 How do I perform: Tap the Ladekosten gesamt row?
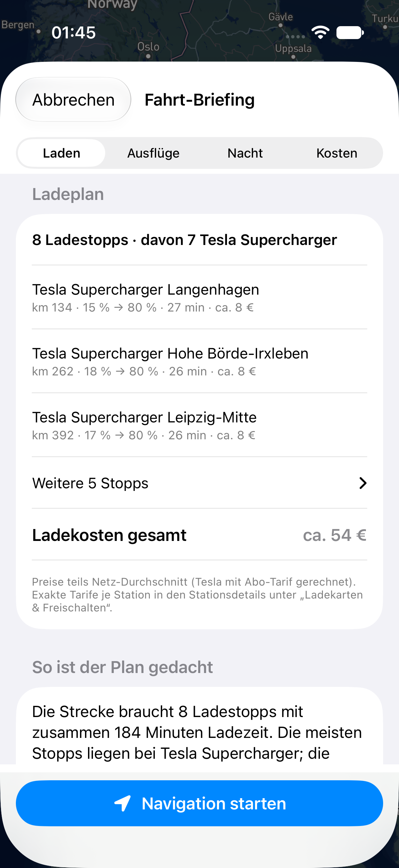pos(199,535)
